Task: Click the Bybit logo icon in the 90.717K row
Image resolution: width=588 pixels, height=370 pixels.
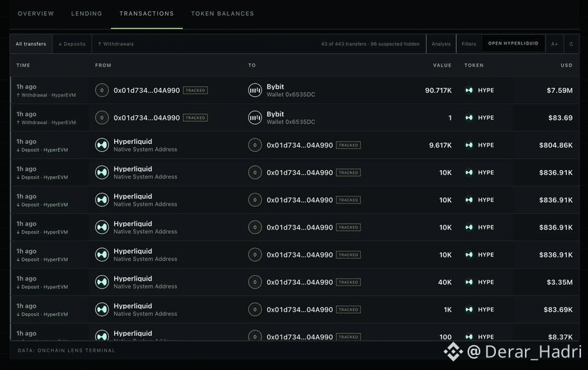Action: click(x=255, y=90)
